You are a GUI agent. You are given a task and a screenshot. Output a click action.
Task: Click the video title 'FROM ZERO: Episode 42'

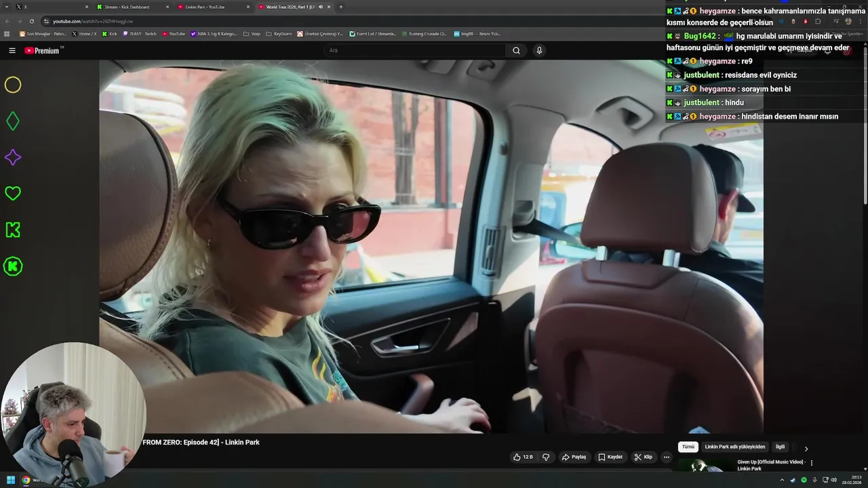201,442
